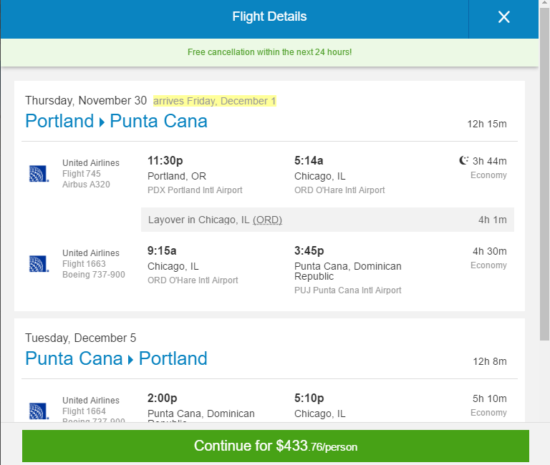Click the Flight Details header title

(269, 16)
